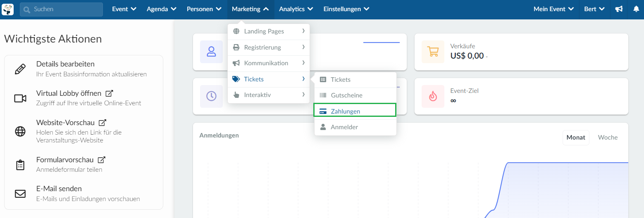Click the list icon beside submenu Tickets
Screen dimensions: 644x218
click(x=323, y=80)
